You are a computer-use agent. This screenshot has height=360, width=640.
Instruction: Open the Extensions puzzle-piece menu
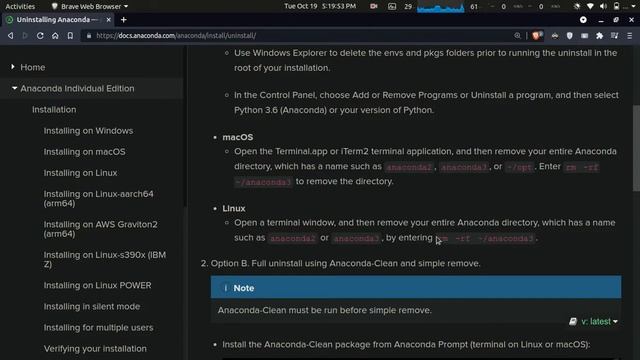click(x=599, y=36)
